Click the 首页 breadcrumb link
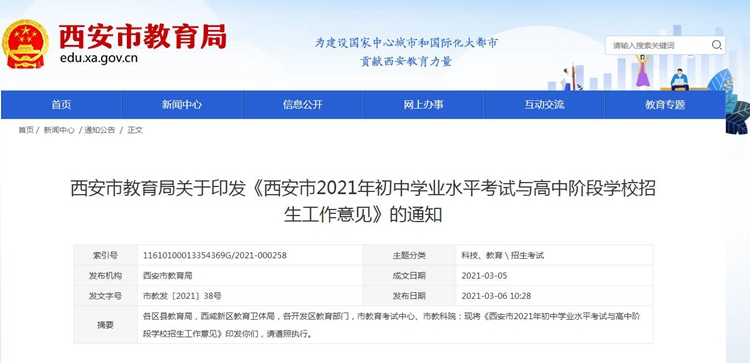Screen dimensions: 750x363 26,130
